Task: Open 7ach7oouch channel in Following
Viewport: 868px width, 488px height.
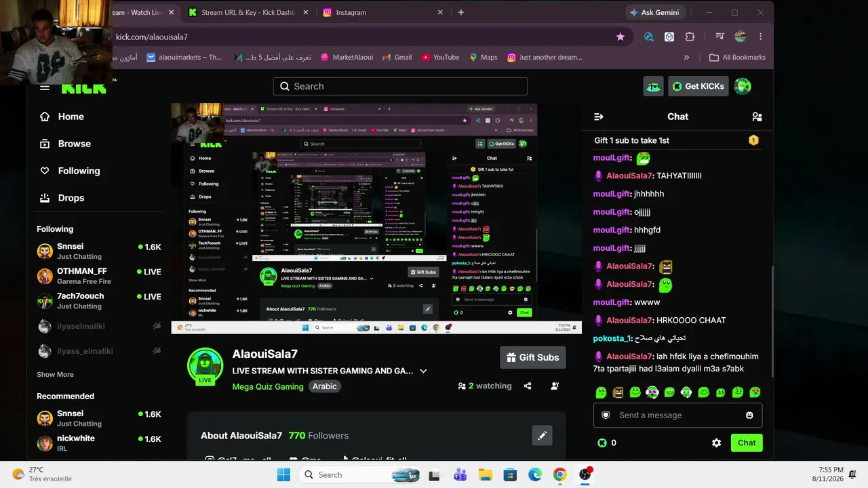Action: point(99,301)
